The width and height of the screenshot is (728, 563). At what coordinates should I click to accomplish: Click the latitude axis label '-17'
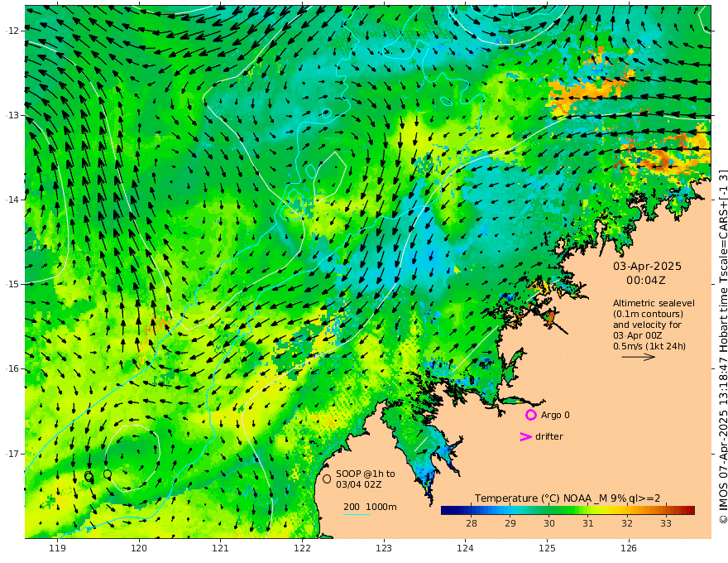pos(12,454)
